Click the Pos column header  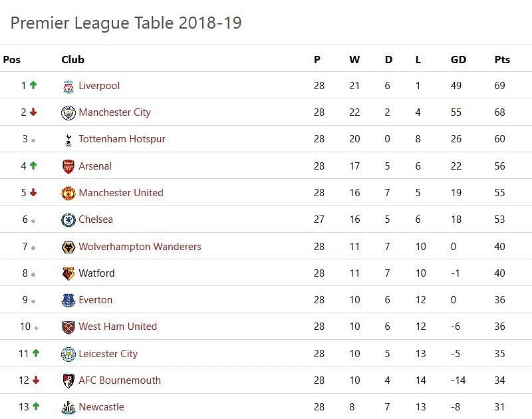click(x=12, y=59)
